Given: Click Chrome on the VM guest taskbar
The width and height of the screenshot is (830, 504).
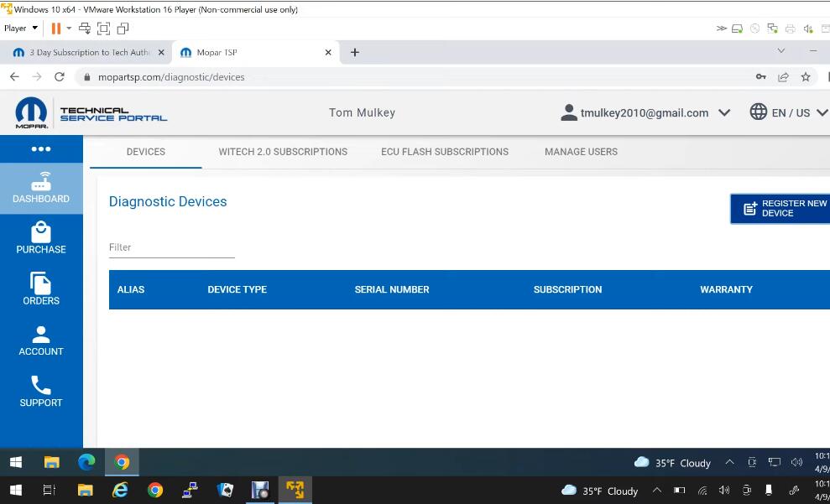Looking at the screenshot, I should (x=122, y=462).
